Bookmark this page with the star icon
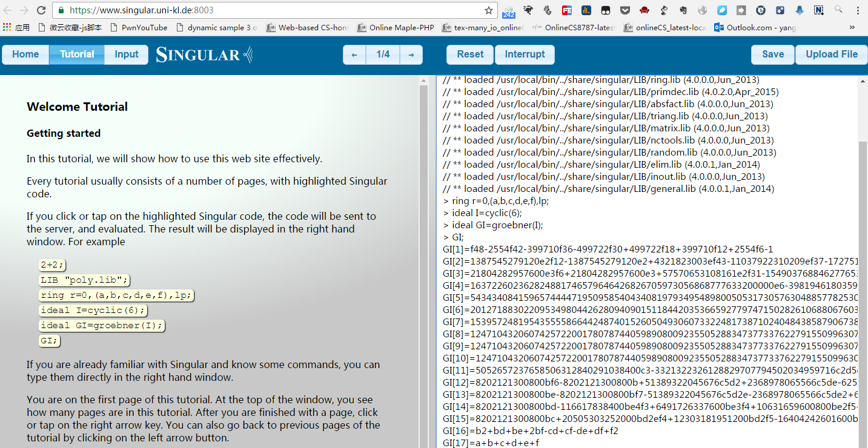Viewport: 868px width, 448px height. coord(488,10)
